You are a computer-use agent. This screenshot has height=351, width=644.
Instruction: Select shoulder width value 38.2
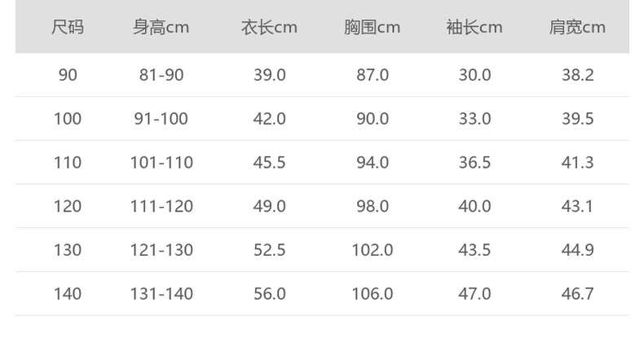tap(577, 75)
